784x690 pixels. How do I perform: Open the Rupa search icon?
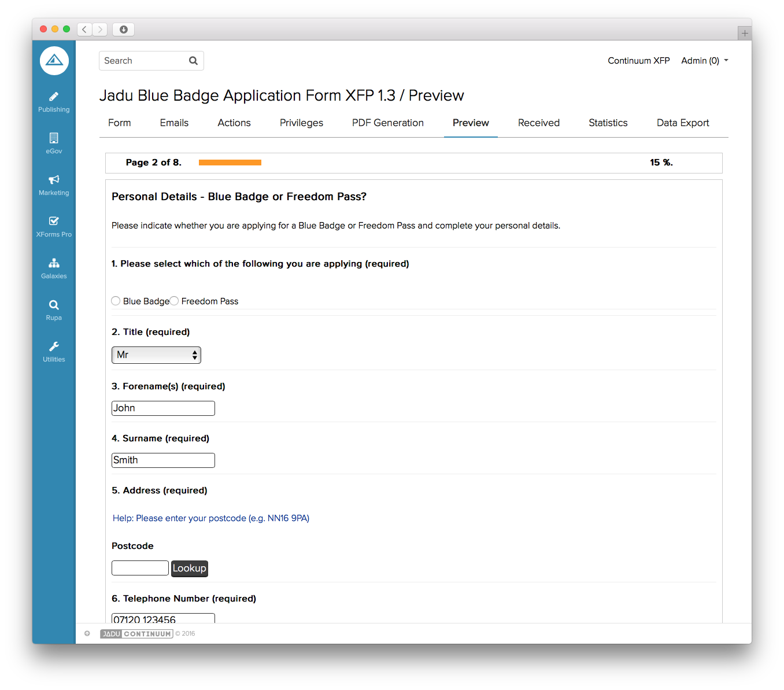(54, 305)
